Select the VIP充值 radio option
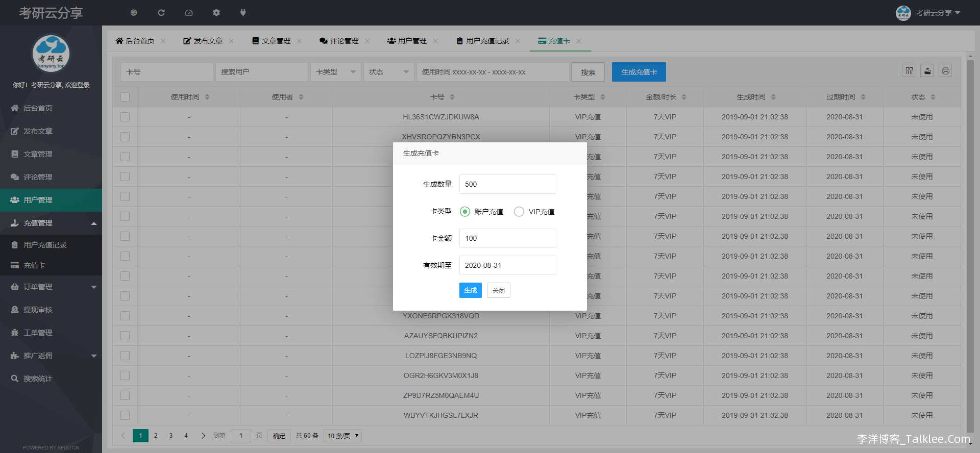Image resolution: width=980 pixels, height=453 pixels. coord(519,212)
